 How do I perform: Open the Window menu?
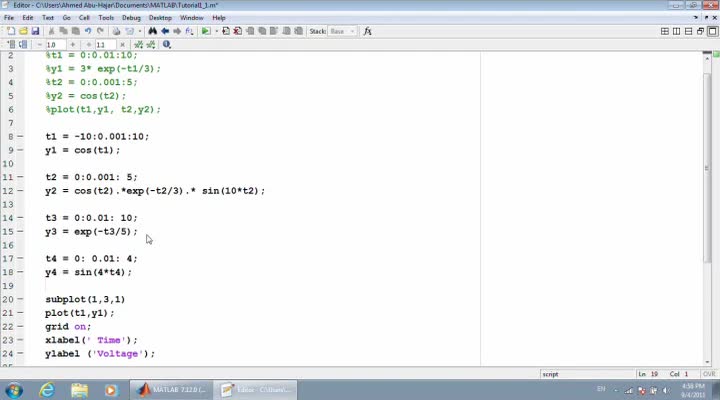pyautogui.click(x=191, y=18)
